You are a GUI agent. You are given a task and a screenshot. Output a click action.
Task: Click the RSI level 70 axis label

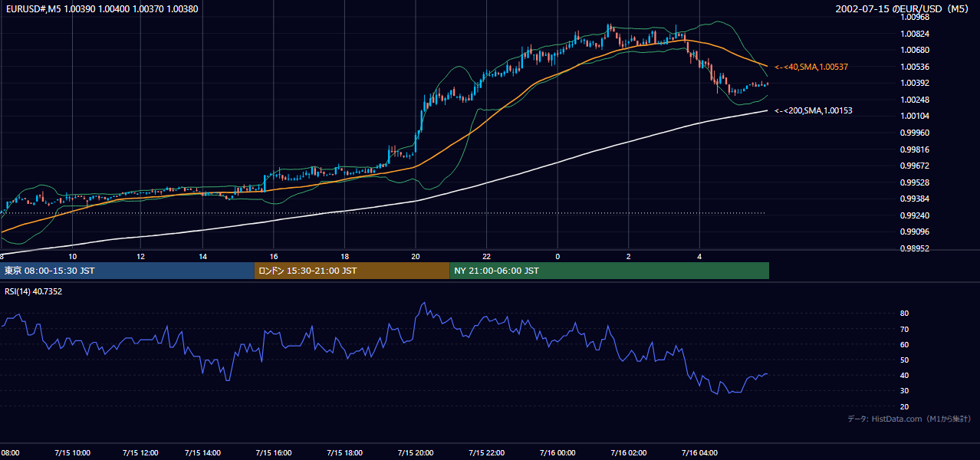905,329
